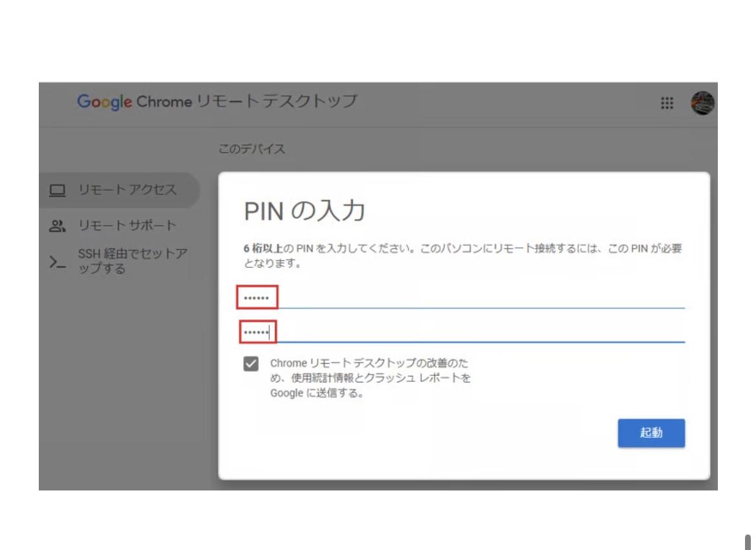Focus the PIN confirmation field
This screenshot has height=550, width=756.
462,332
